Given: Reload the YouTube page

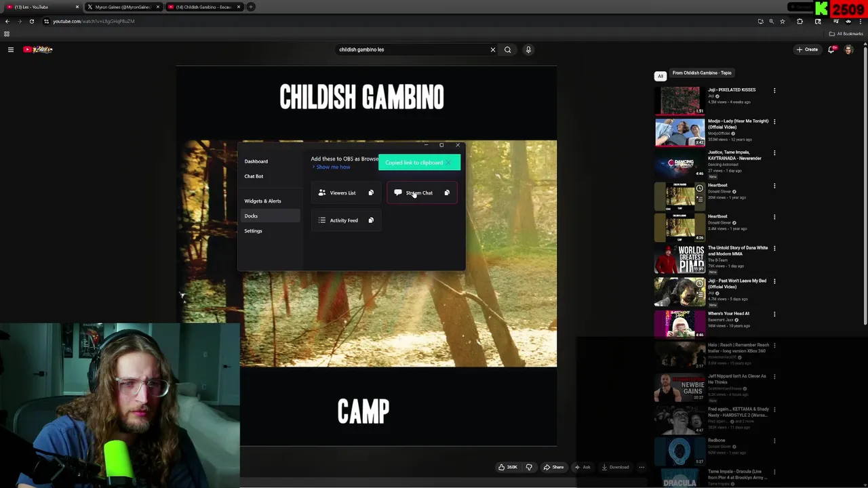Looking at the screenshot, I should [x=31, y=21].
